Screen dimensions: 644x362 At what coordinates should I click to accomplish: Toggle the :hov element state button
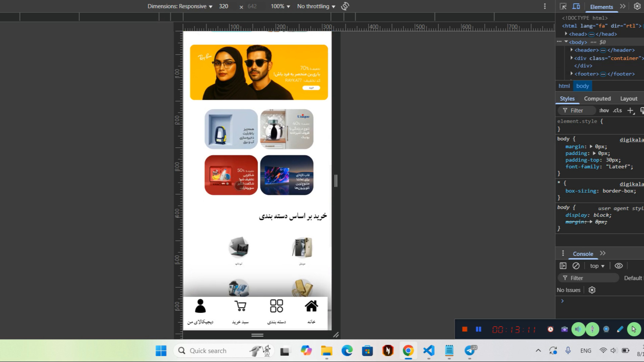tap(604, 110)
